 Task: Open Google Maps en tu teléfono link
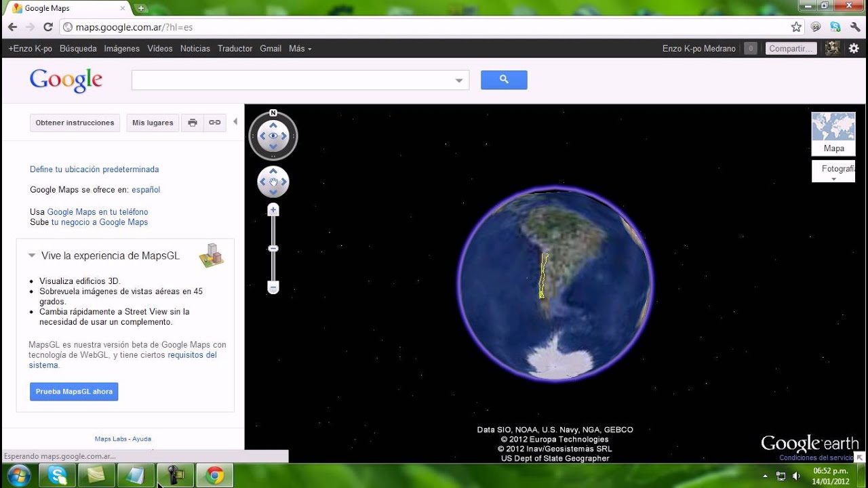click(x=98, y=212)
